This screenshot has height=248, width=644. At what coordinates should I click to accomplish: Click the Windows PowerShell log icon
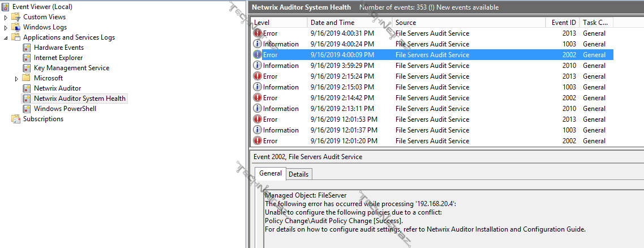point(27,109)
